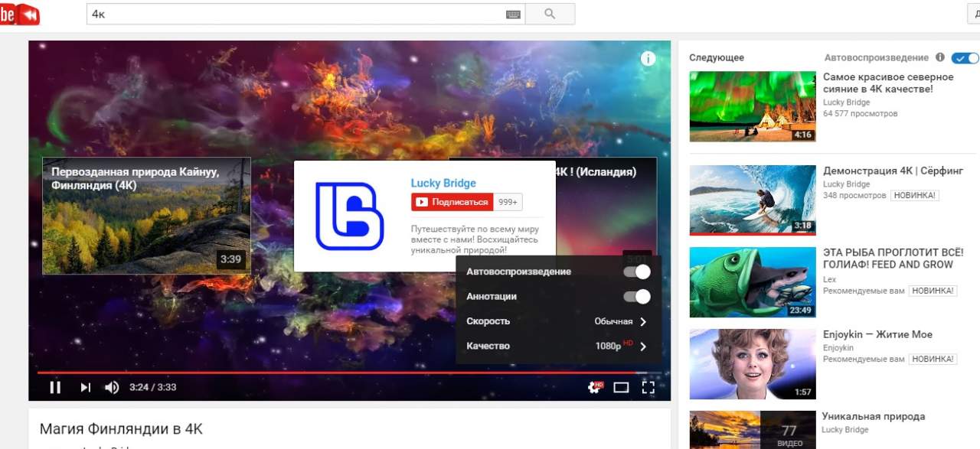Click 348 просмотров view count
Screen dimensions: 980x449
pyautogui.click(x=854, y=196)
